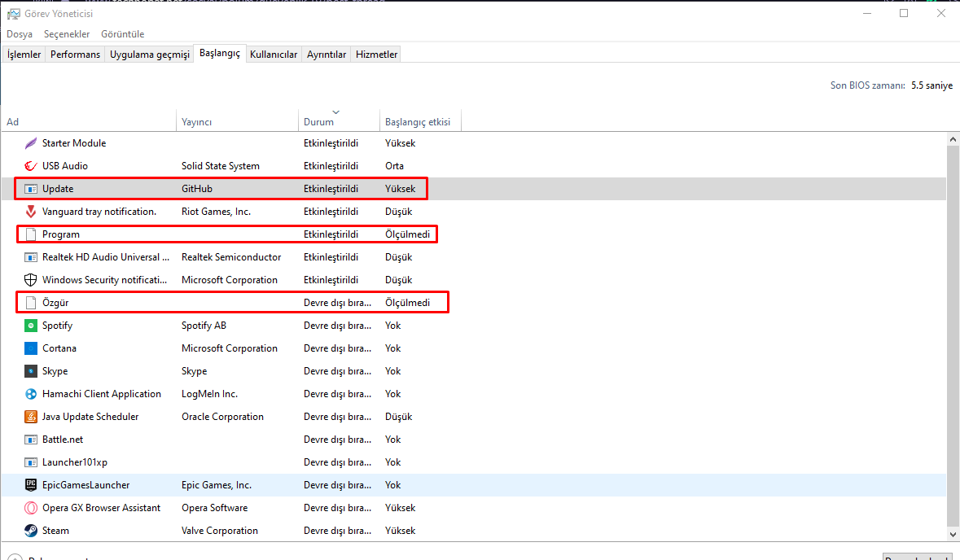Image resolution: width=960 pixels, height=560 pixels.
Task: Switch to the İşlemler tab
Action: [24, 55]
